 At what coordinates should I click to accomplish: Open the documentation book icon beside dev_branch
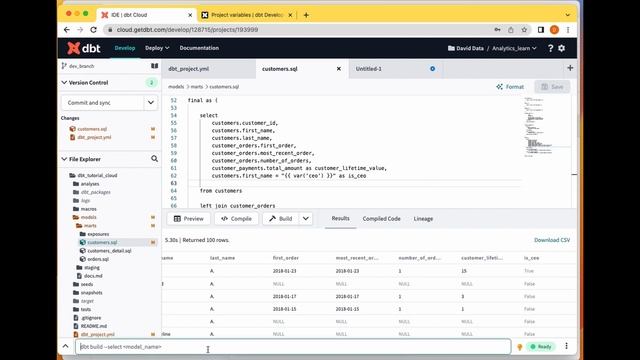[154, 66]
